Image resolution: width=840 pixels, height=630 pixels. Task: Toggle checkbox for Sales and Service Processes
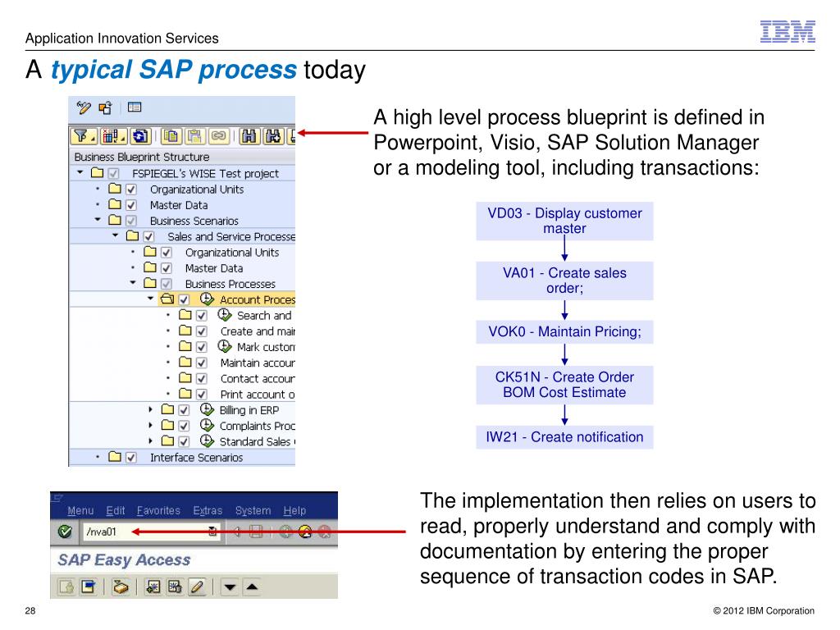[x=149, y=237]
